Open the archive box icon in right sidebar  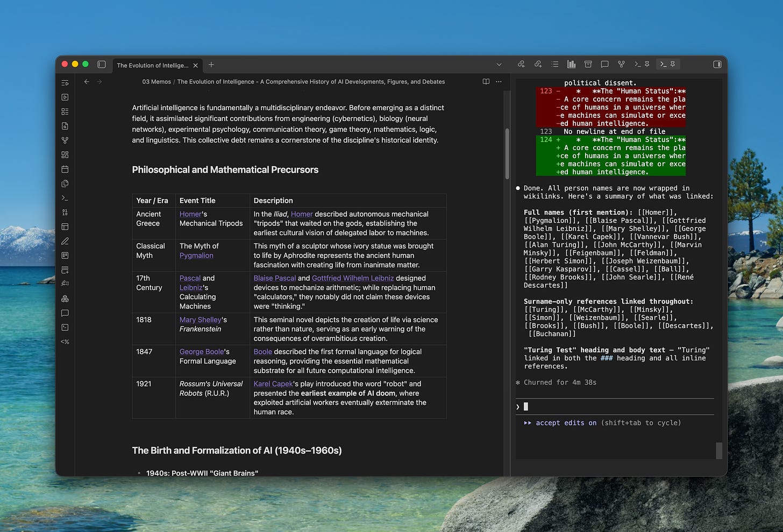click(588, 64)
